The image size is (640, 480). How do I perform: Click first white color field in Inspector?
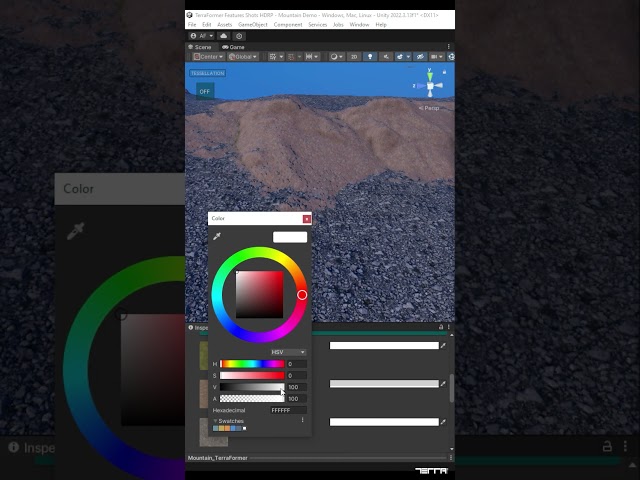[384, 346]
